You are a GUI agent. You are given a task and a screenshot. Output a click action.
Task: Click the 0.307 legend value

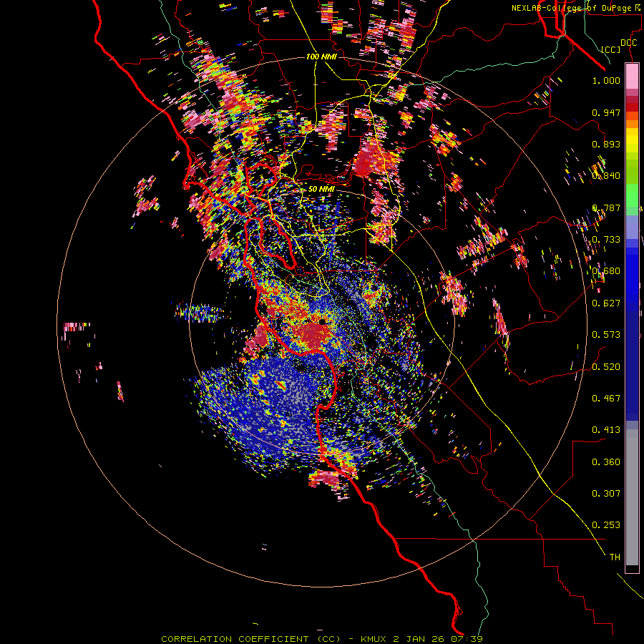pos(606,494)
